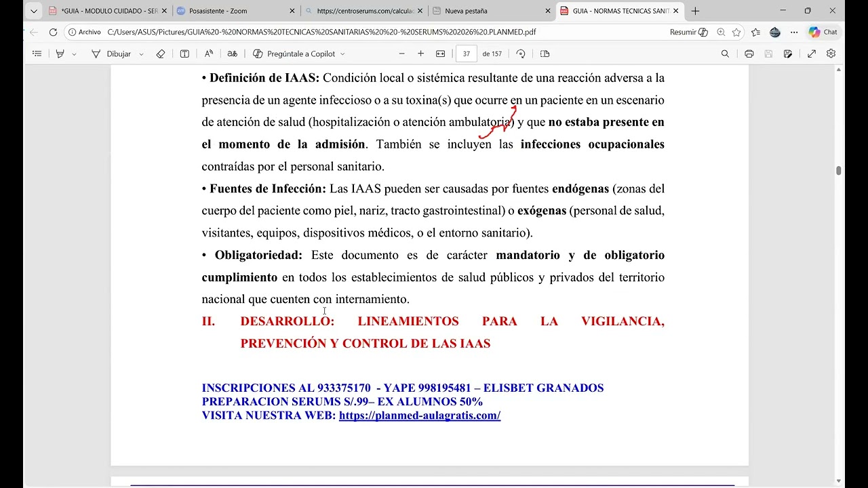
Task: Click Pregúntale a Copilot
Action: click(x=294, y=54)
